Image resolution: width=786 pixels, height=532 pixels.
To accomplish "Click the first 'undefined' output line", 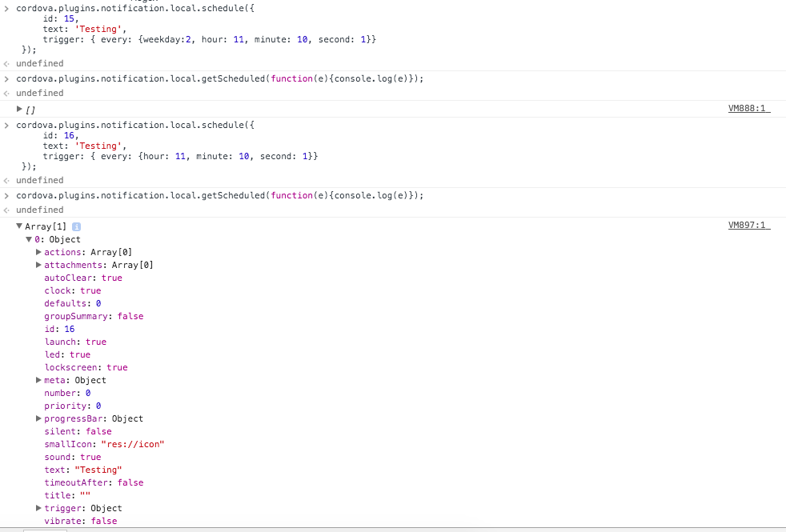I will pos(39,64).
